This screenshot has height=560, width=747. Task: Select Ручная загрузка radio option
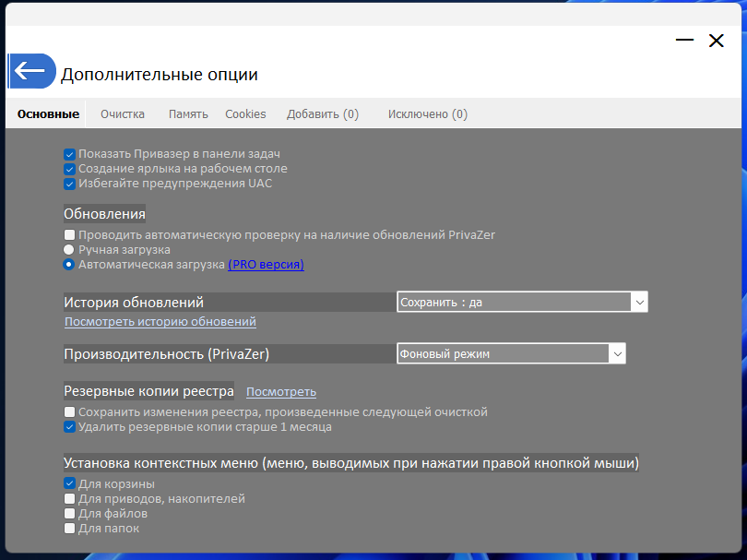69,249
